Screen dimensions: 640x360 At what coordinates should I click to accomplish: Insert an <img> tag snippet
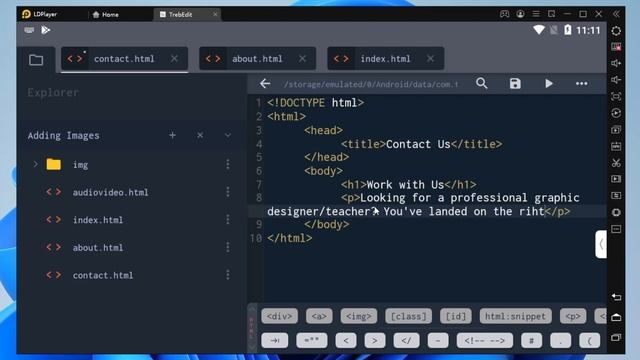point(359,316)
